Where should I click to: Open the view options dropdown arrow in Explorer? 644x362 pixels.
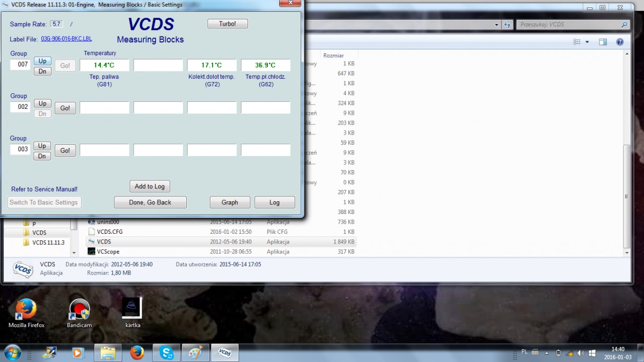[x=587, y=42]
